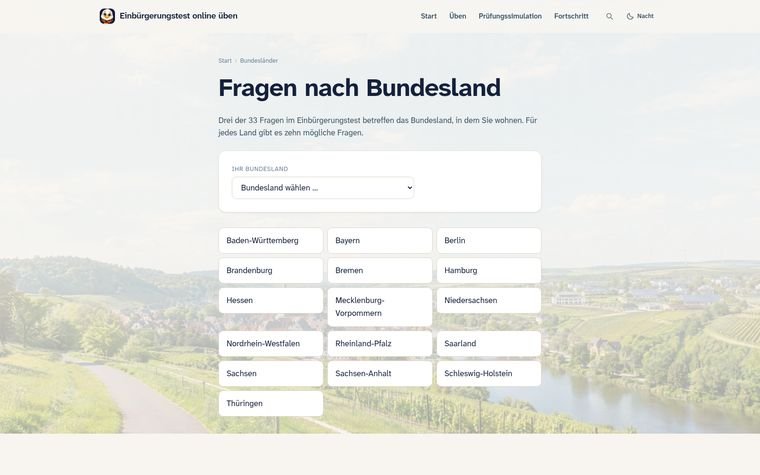Image resolution: width=760 pixels, height=475 pixels.
Task: Choose the Bremen card
Action: click(x=380, y=270)
